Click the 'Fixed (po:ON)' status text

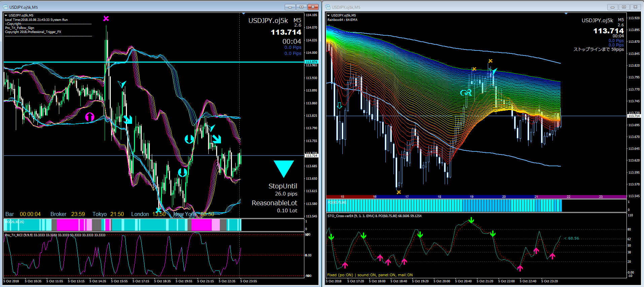point(340,275)
